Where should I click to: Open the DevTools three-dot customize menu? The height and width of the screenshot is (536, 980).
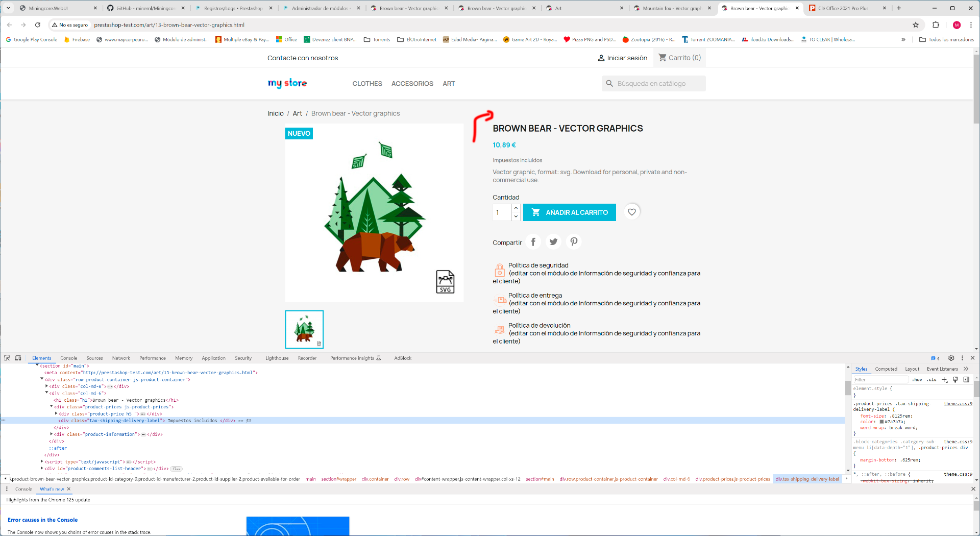(962, 358)
